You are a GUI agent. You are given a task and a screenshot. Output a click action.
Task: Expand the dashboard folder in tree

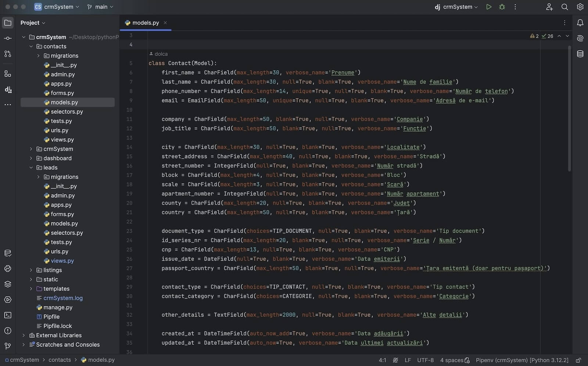pyautogui.click(x=31, y=158)
